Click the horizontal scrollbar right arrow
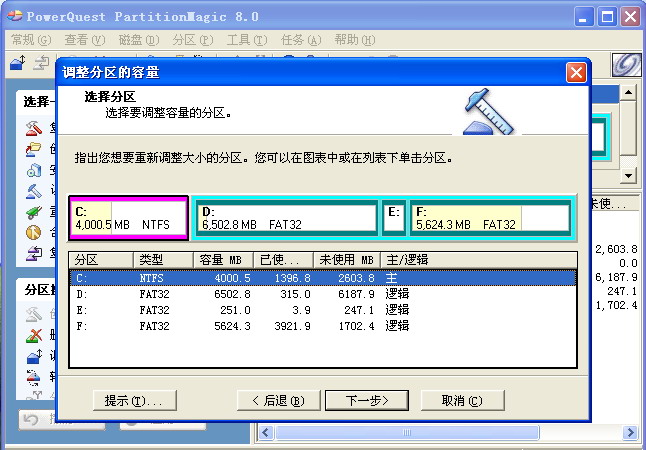Viewport: 646px width, 450px height. coord(630,432)
